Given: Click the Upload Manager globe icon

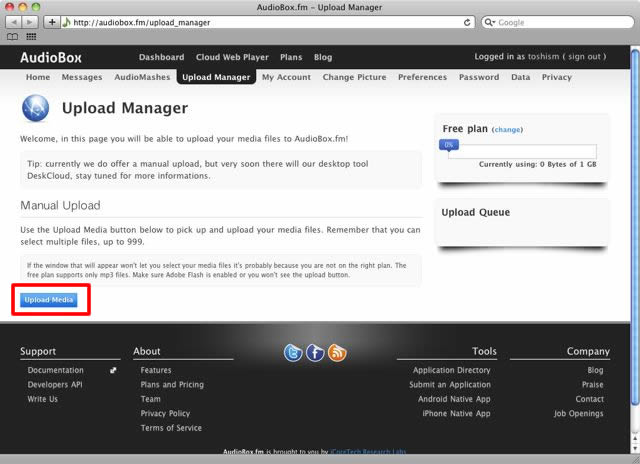Looking at the screenshot, I should (x=36, y=108).
